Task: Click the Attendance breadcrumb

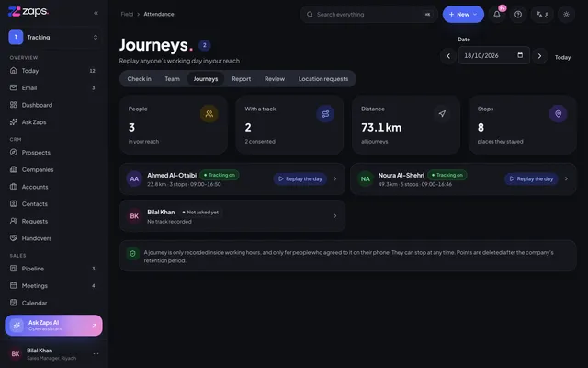Action: point(159,15)
